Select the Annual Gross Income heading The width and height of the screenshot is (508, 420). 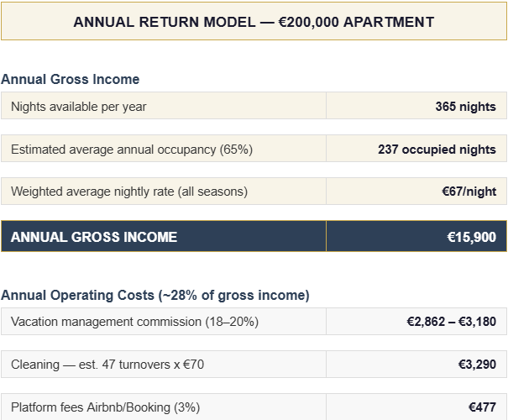point(71,79)
